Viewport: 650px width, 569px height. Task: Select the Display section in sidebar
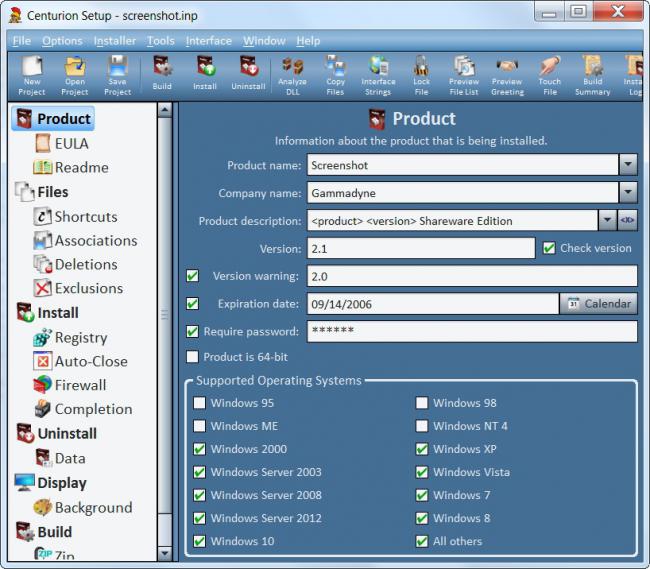[x=51, y=483]
